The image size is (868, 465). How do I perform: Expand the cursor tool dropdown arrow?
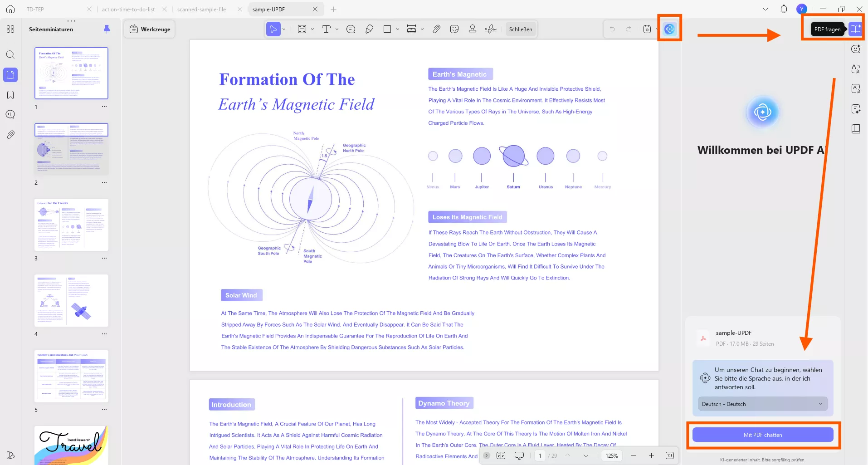point(284,29)
